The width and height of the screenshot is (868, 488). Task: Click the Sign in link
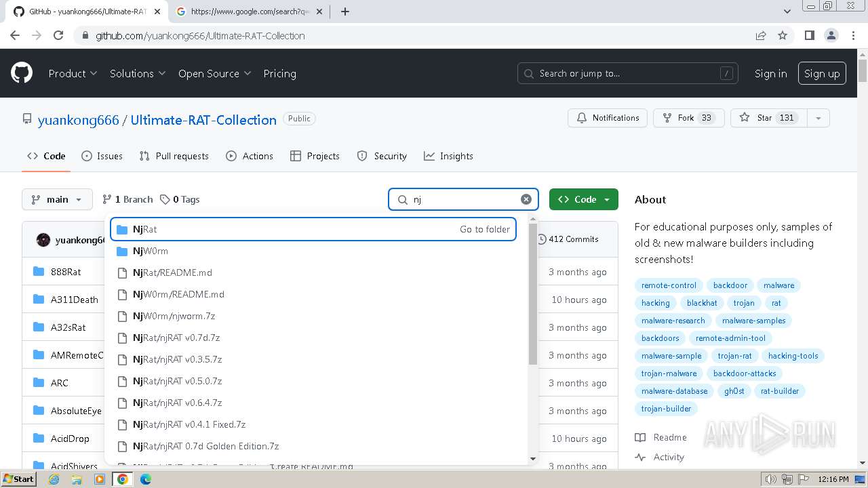(770, 73)
